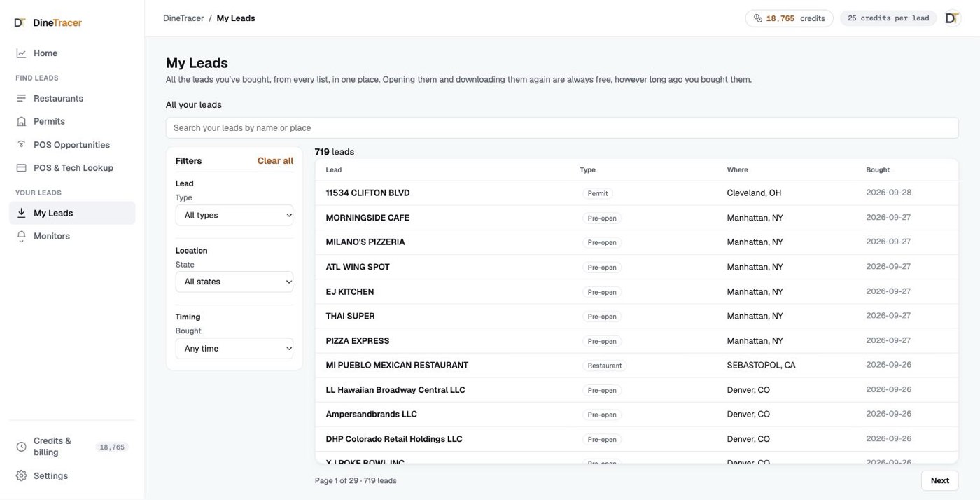Click the 25 credits per lead badge

point(888,18)
